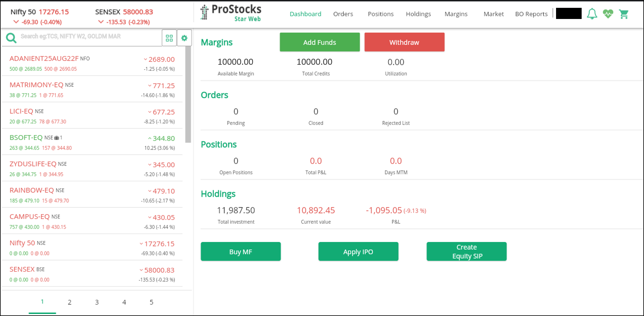Switch to watchlist tab 3
The image size is (644, 316).
click(x=97, y=302)
